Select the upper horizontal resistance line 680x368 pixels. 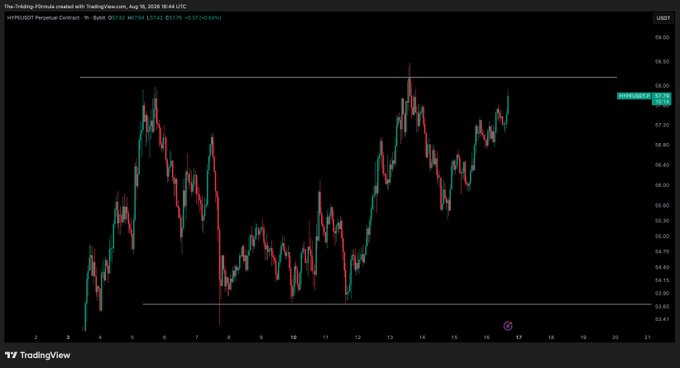(x=348, y=78)
